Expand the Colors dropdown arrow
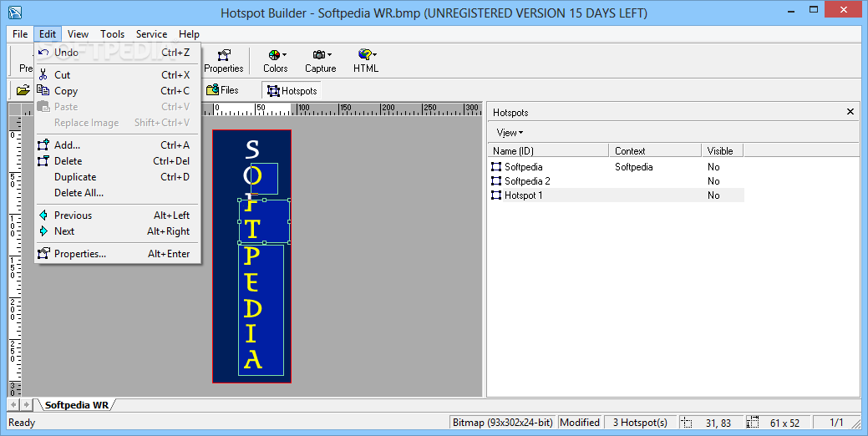868x436 pixels. [285, 55]
